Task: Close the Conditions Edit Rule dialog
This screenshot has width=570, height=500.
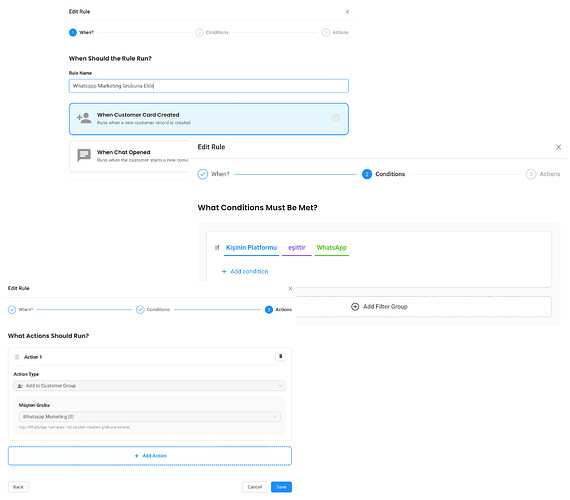Action: coord(558,147)
